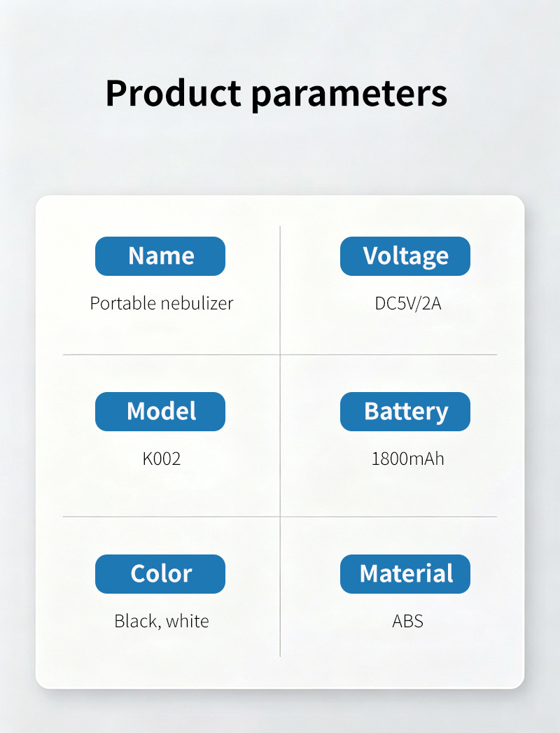Click the word white under Color

188,621
